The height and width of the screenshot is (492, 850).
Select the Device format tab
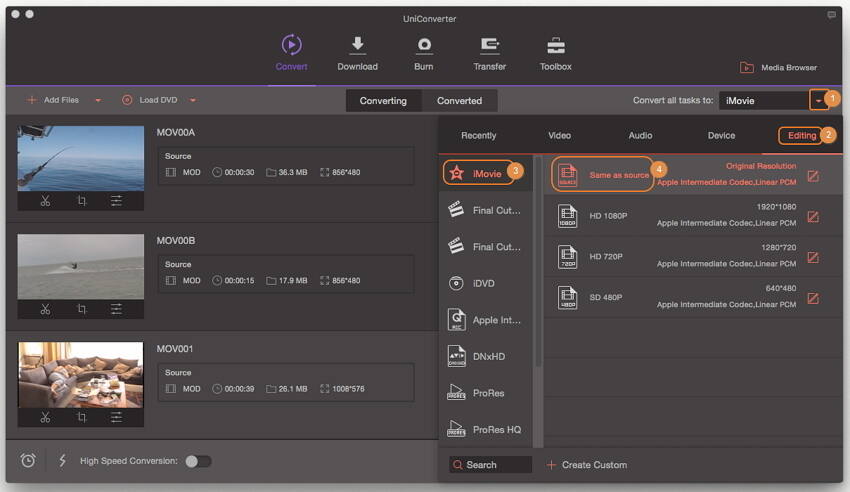point(721,135)
